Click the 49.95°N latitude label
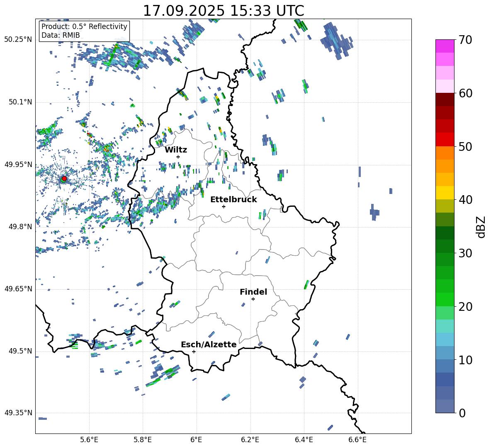The height and width of the screenshot is (448, 491). pyautogui.click(x=18, y=165)
